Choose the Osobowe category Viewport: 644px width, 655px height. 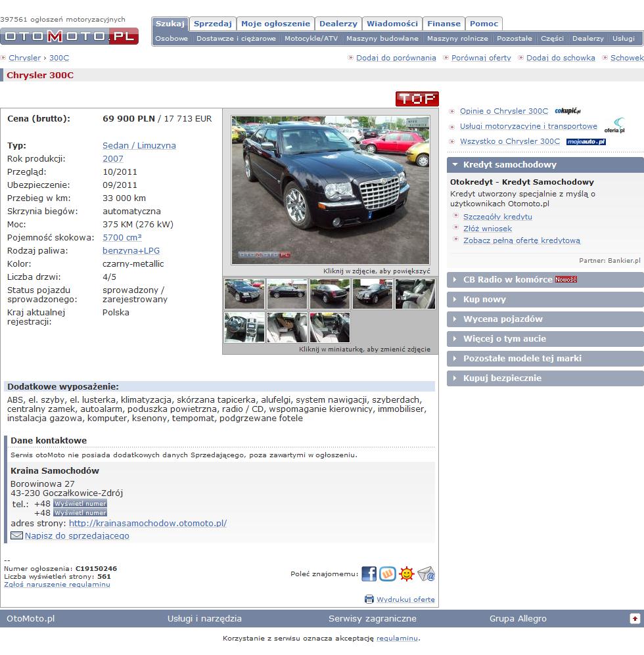(172, 38)
